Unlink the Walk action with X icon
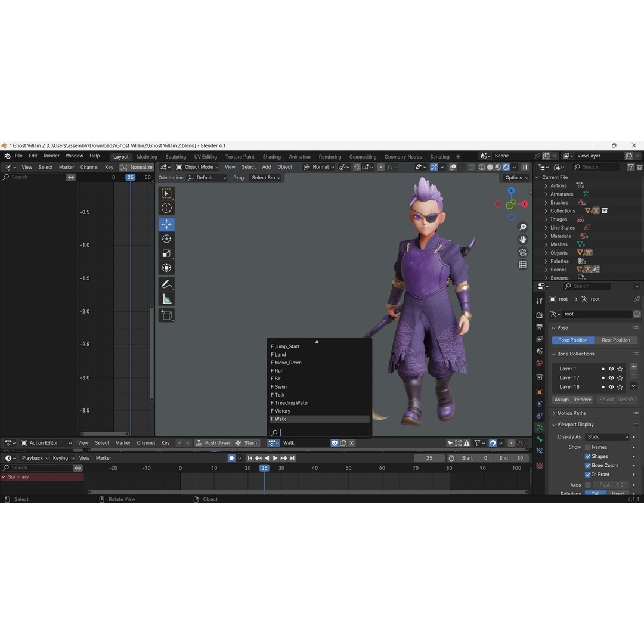The width and height of the screenshot is (644, 644). point(352,442)
